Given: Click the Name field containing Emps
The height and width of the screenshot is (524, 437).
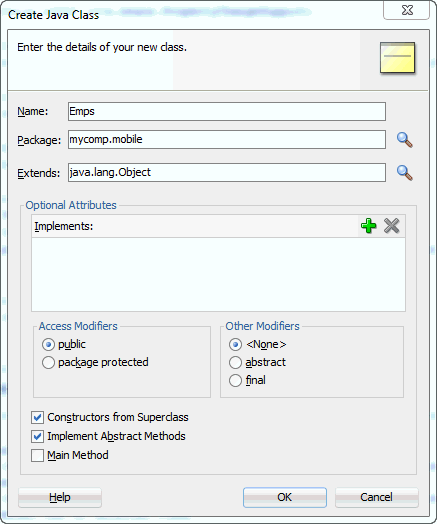Looking at the screenshot, I should (x=227, y=112).
